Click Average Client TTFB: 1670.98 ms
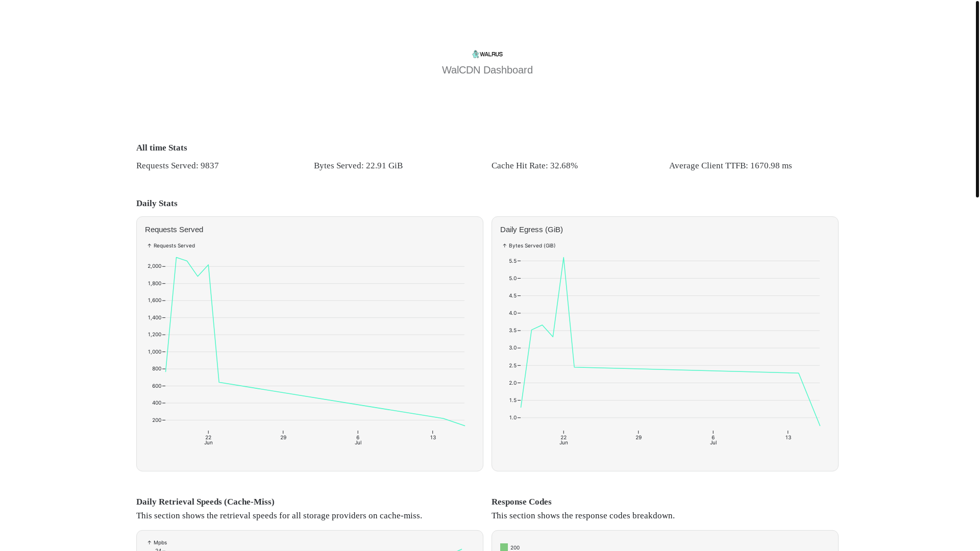Image resolution: width=980 pixels, height=551 pixels. 730,166
